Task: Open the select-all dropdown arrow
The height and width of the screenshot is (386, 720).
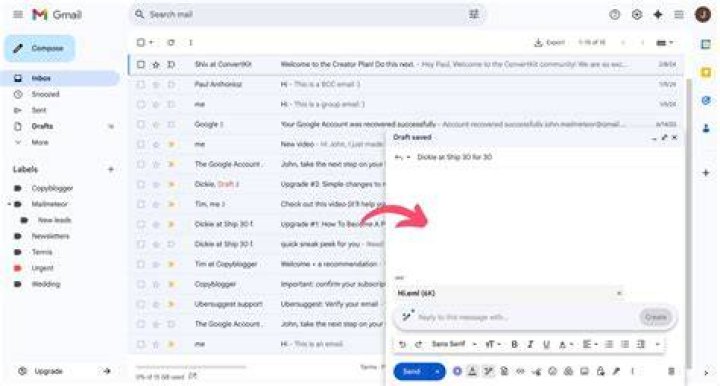Action: [151, 42]
